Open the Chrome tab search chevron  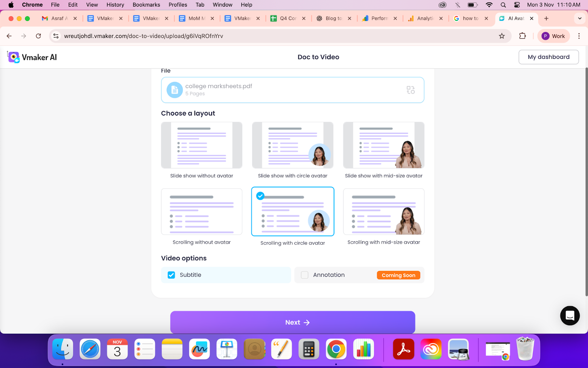pos(580,18)
